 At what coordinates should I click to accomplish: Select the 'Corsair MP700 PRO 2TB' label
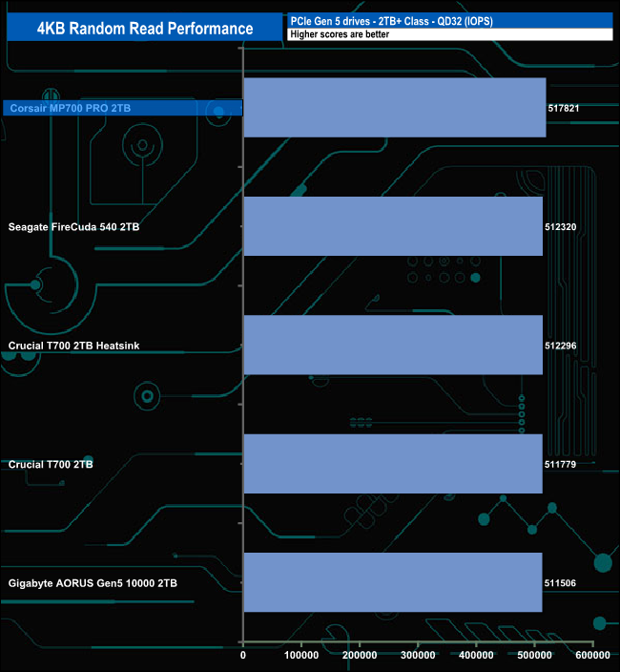[71, 108]
